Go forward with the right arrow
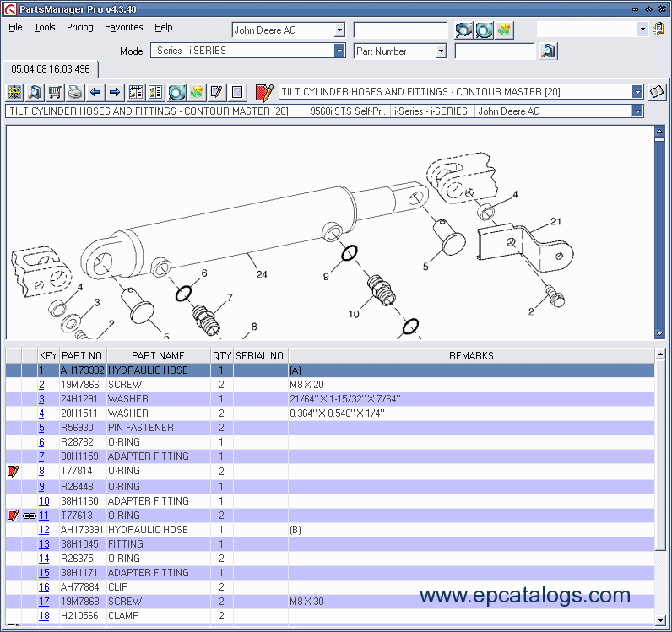 (115, 92)
